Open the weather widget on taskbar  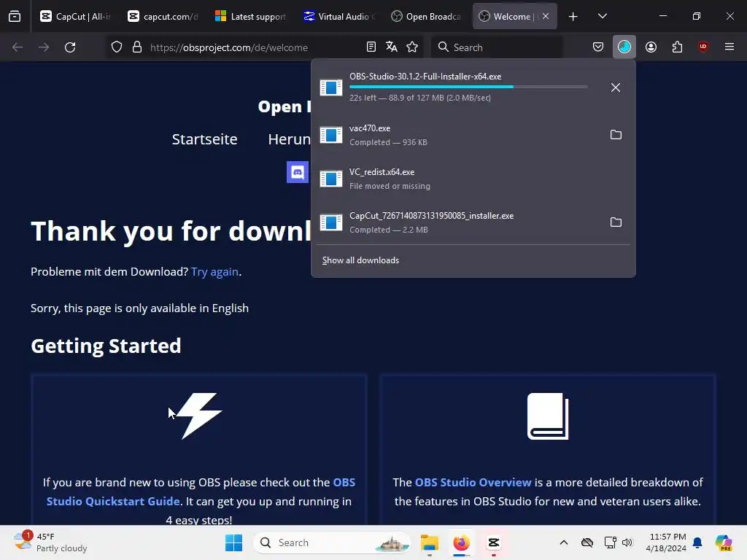click(50, 542)
